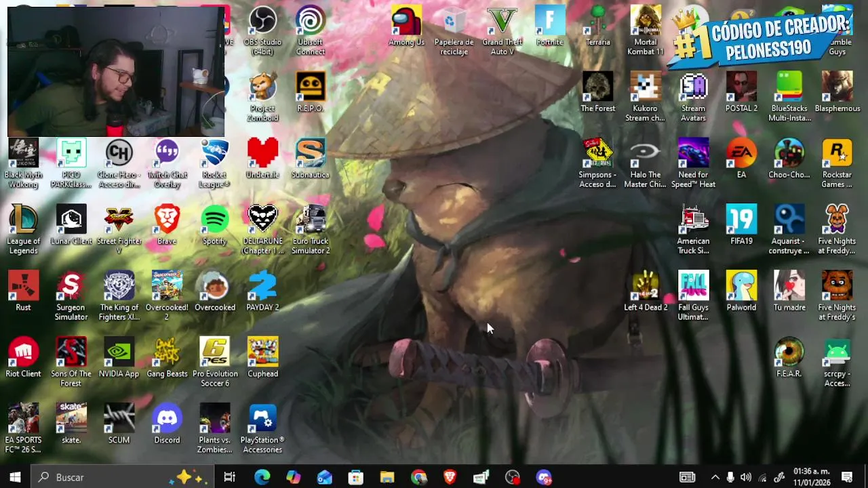
Task: Open File Explorer from the taskbar
Action: coord(387,477)
